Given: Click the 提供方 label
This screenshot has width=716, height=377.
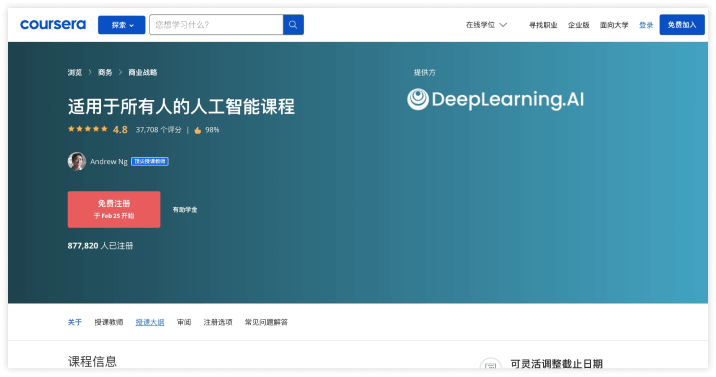Looking at the screenshot, I should [x=425, y=72].
